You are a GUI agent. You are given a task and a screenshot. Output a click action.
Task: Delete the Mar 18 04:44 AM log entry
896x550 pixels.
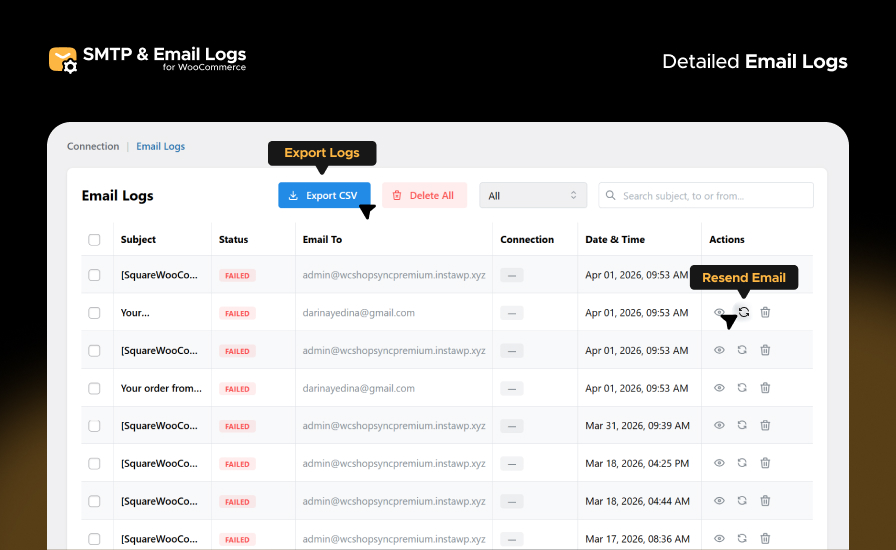coord(765,501)
